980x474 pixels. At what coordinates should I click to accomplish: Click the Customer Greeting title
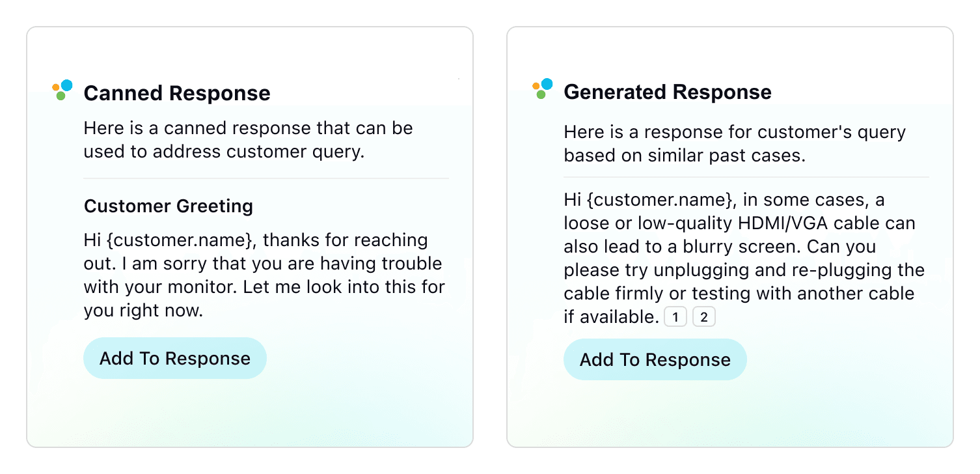[x=168, y=206]
